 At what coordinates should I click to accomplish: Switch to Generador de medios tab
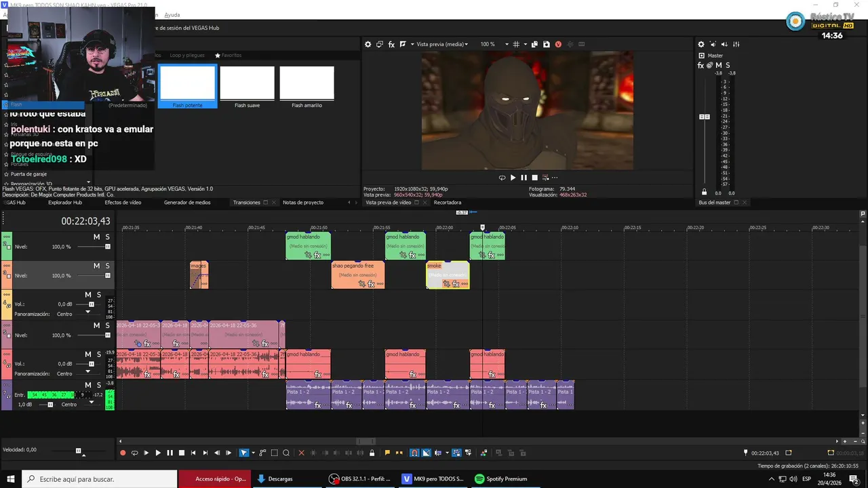coord(187,203)
